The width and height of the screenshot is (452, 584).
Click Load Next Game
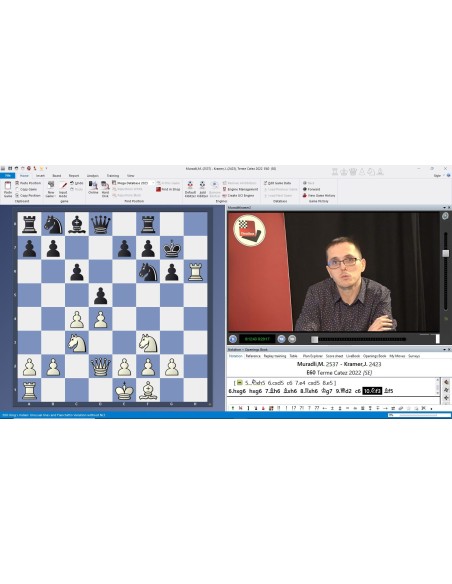tap(278, 195)
